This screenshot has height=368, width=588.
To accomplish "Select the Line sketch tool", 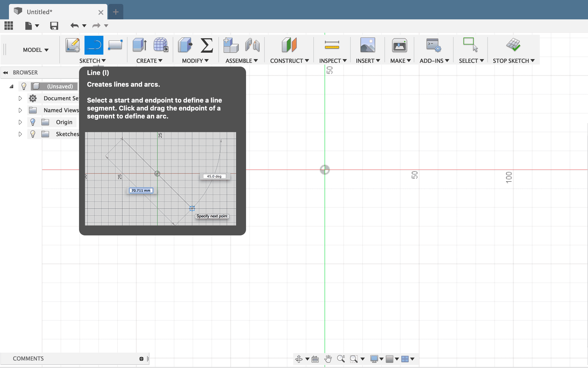I will pos(94,45).
